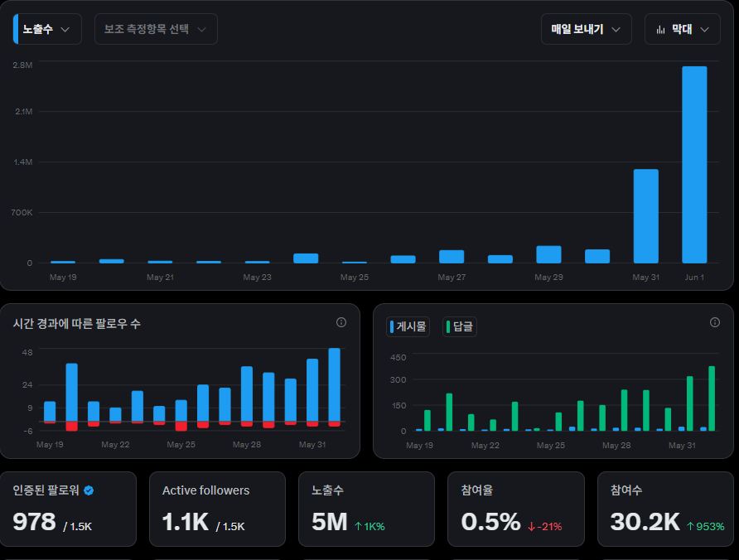Image resolution: width=739 pixels, height=560 pixels.
Task: Click the tallest green reply bar near May 31
Action: coord(712,398)
